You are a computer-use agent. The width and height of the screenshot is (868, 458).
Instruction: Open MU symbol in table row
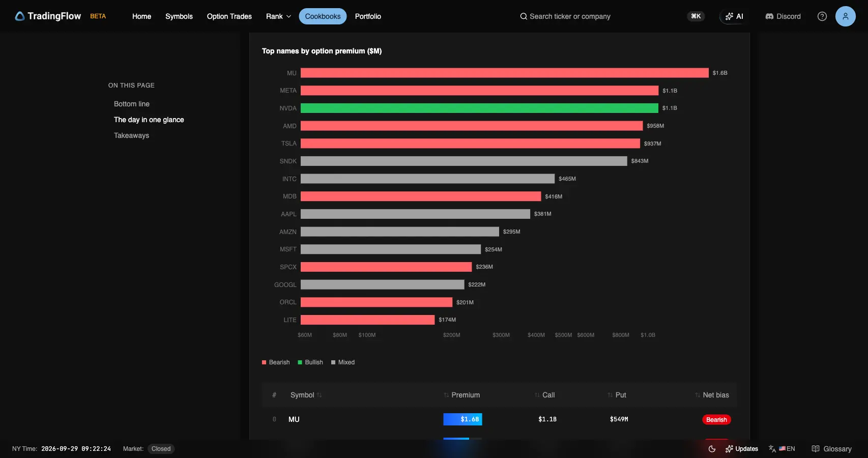click(294, 419)
